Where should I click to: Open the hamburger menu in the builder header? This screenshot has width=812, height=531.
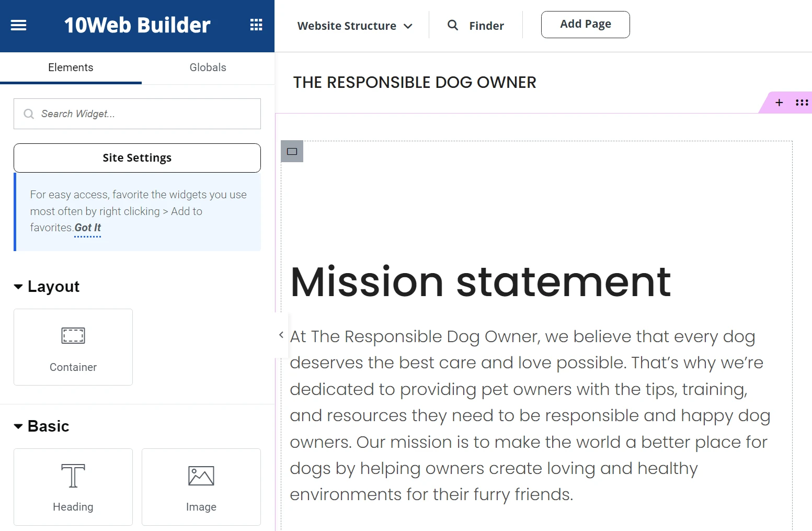tap(18, 25)
